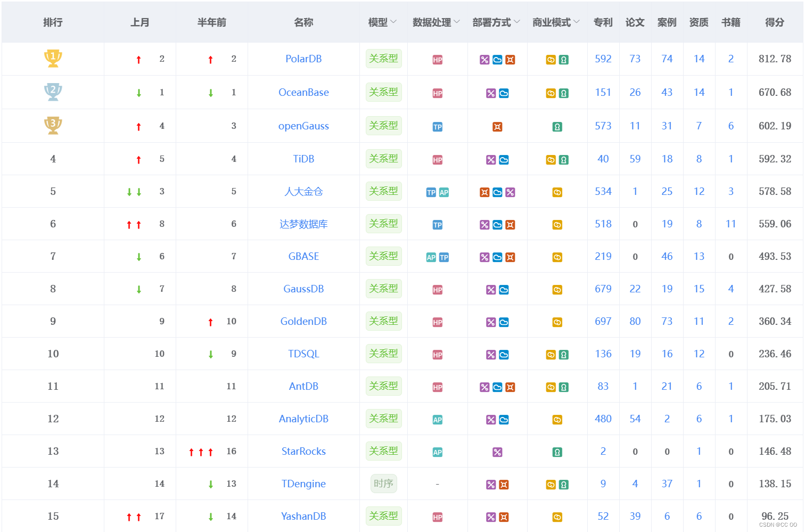Click the HP badge in GaussDB row

click(x=438, y=290)
